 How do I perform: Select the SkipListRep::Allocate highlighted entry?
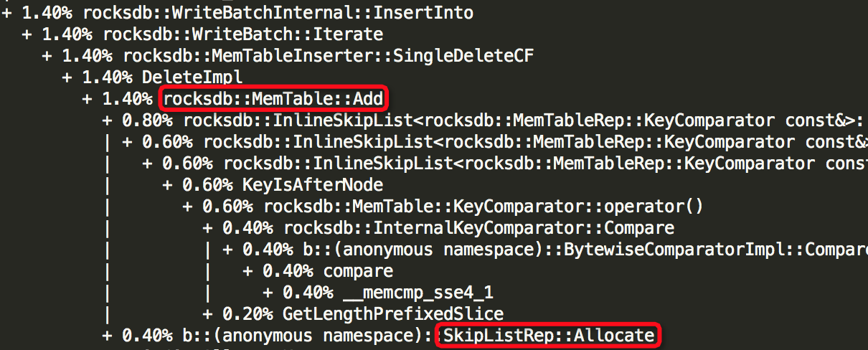coord(549,335)
